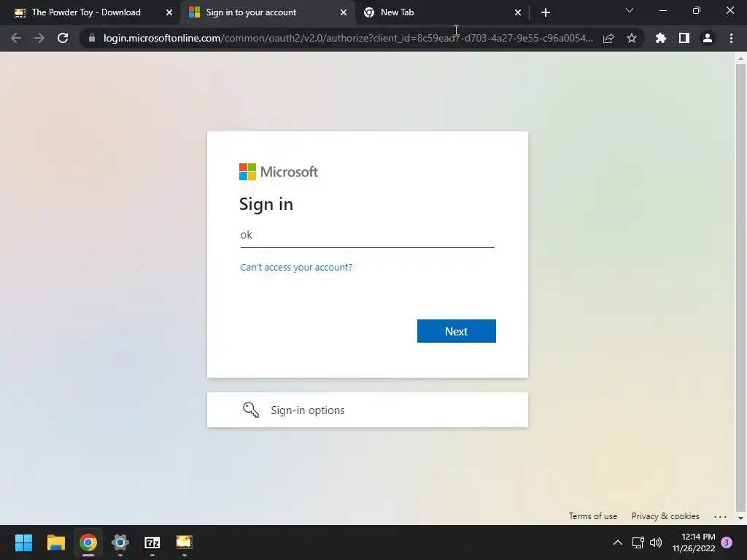Open Privacy & cookies link
Screen dimensions: 747x560
pos(665,516)
